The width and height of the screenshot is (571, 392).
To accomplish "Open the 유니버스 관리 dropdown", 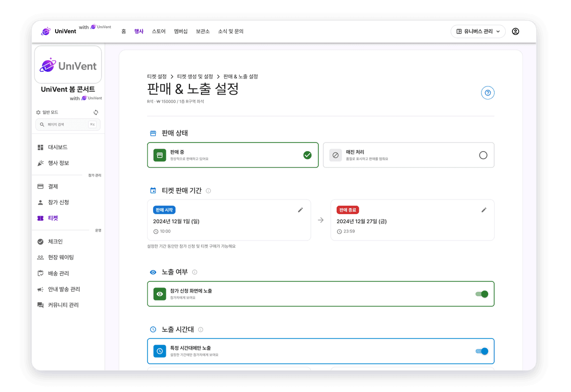I will click(x=478, y=31).
